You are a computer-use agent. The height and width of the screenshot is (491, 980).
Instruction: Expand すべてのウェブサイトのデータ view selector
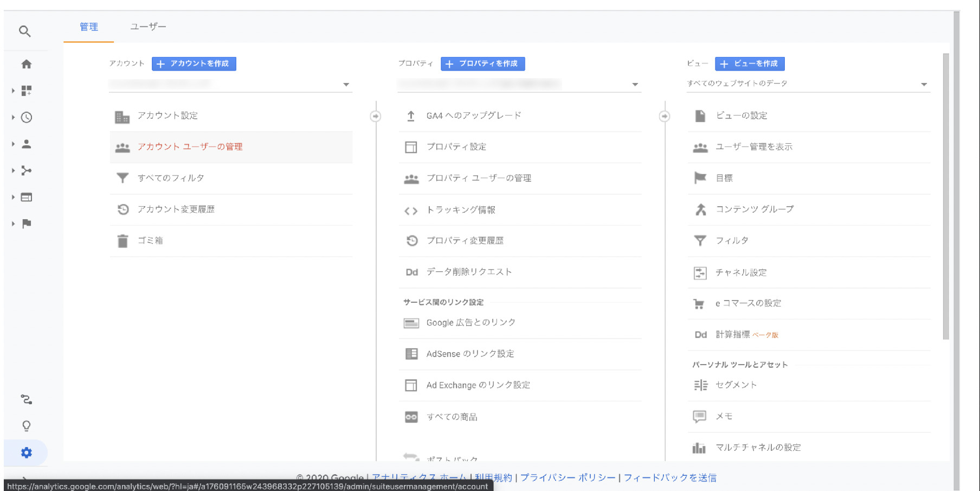[924, 84]
